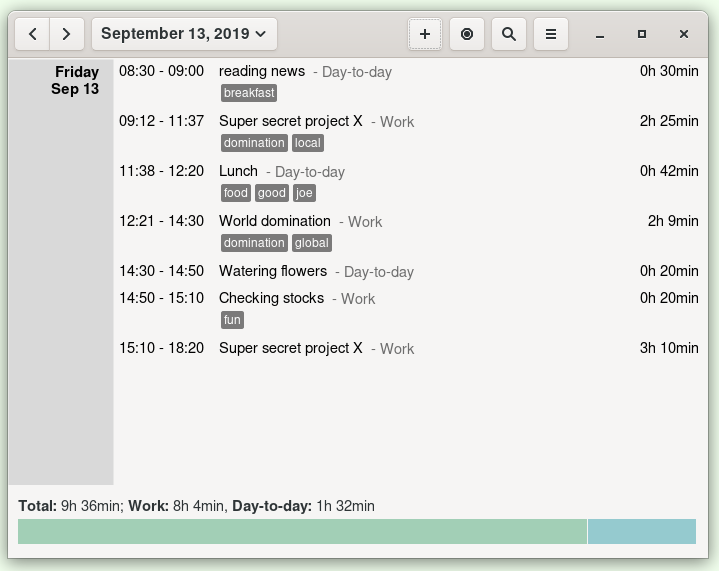Minimize the window

[x=600, y=34]
